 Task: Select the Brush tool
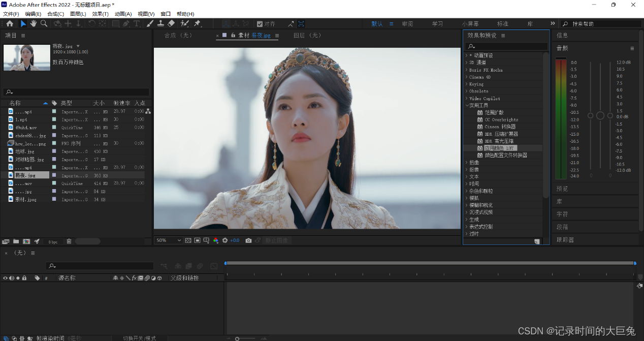(x=150, y=23)
